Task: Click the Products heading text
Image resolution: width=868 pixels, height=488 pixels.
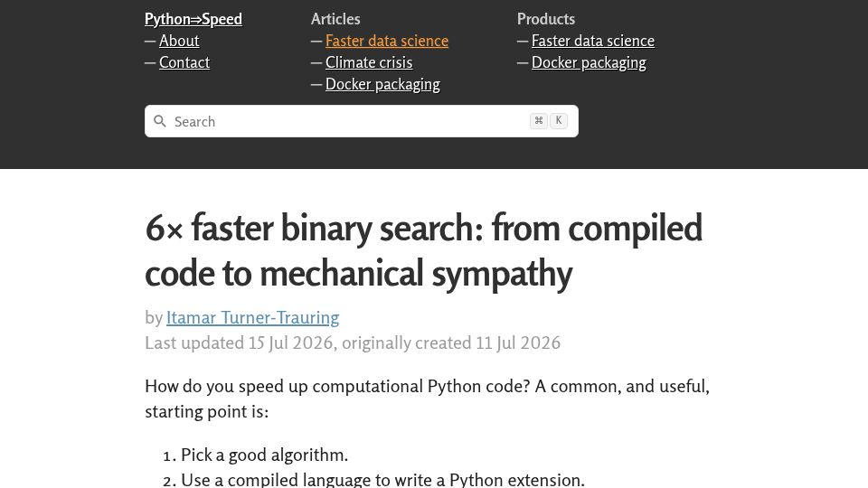Action: pyautogui.click(x=546, y=19)
